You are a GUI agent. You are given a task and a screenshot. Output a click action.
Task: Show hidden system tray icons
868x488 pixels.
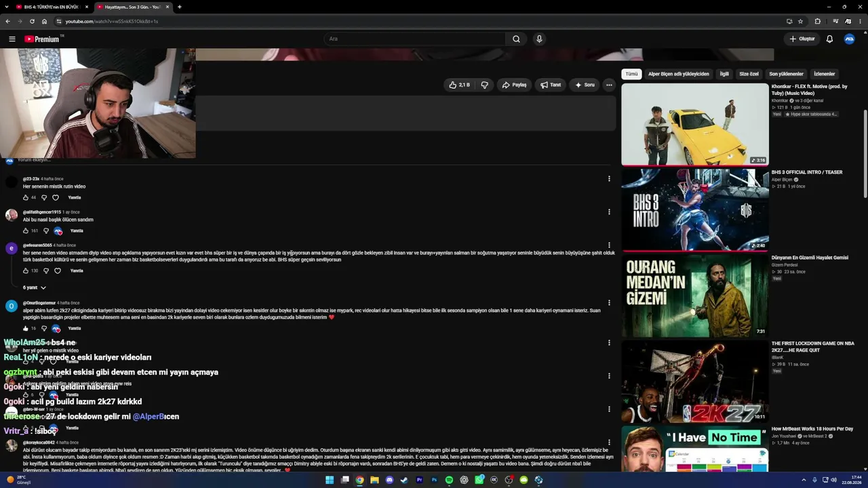[x=804, y=480]
